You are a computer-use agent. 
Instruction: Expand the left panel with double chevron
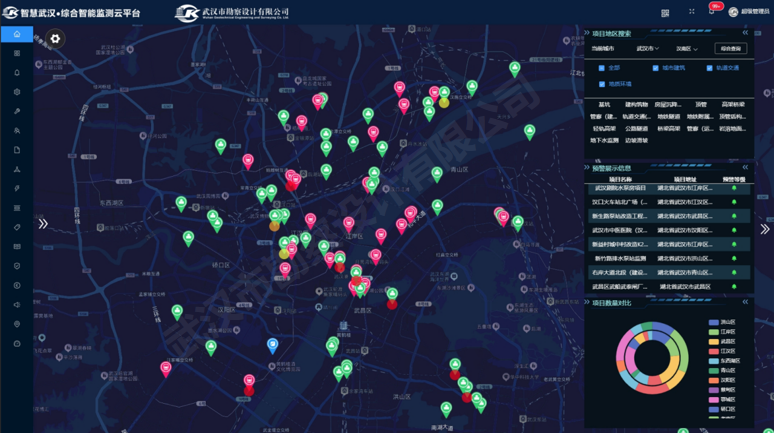(43, 224)
